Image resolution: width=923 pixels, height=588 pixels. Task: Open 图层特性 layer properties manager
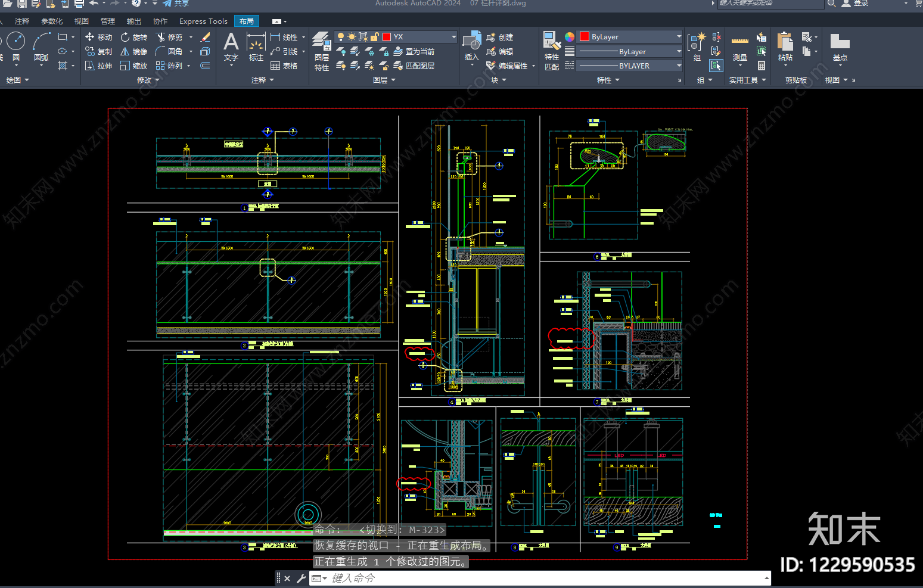click(322, 51)
